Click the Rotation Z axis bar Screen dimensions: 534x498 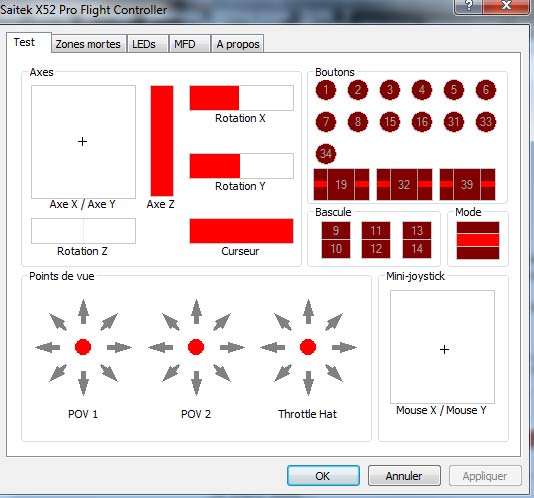point(83,231)
